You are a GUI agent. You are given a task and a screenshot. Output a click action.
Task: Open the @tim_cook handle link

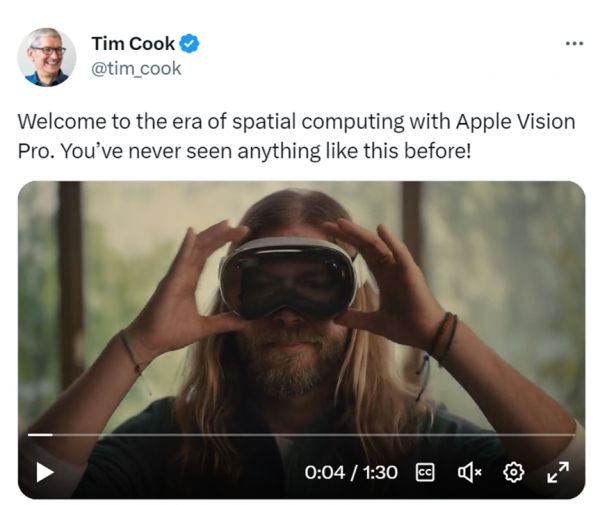(x=136, y=69)
